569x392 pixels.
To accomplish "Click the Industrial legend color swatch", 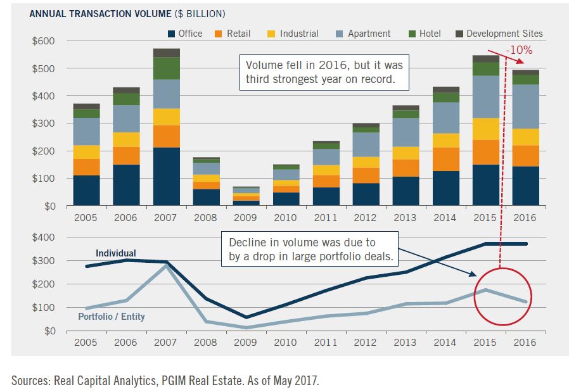I will pyautogui.click(x=271, y=34).
